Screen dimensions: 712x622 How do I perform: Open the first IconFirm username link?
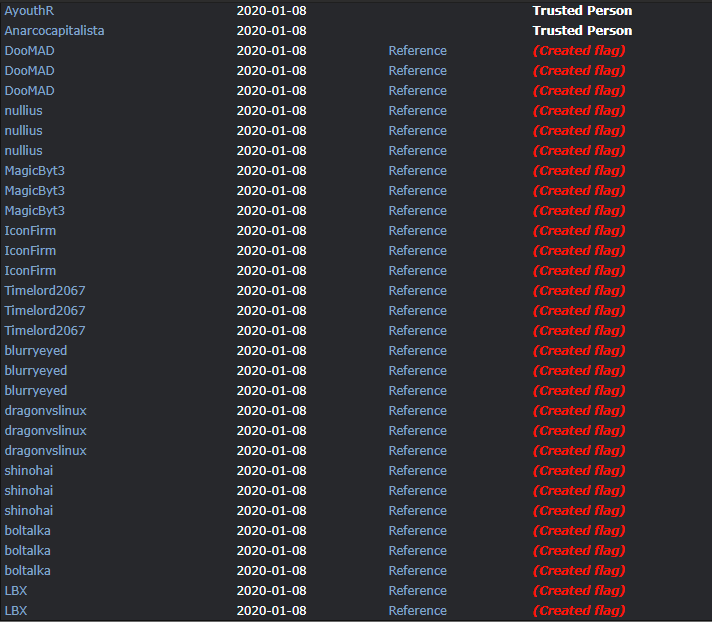pos(30,231)
